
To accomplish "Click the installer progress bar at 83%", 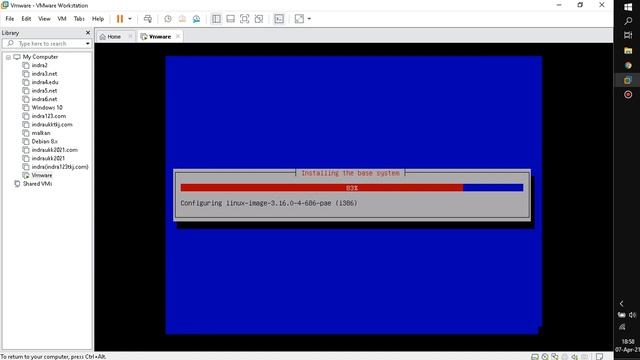I will tap(352, 188).
